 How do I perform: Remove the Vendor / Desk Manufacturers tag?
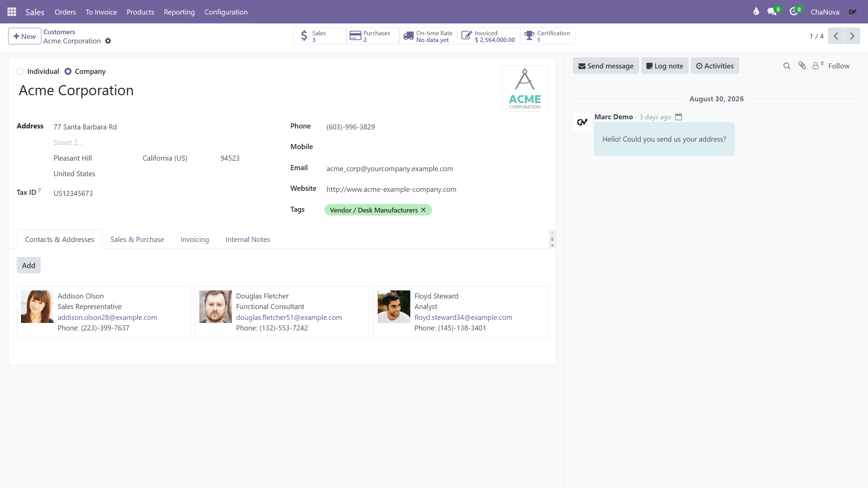tap(423, 210)
